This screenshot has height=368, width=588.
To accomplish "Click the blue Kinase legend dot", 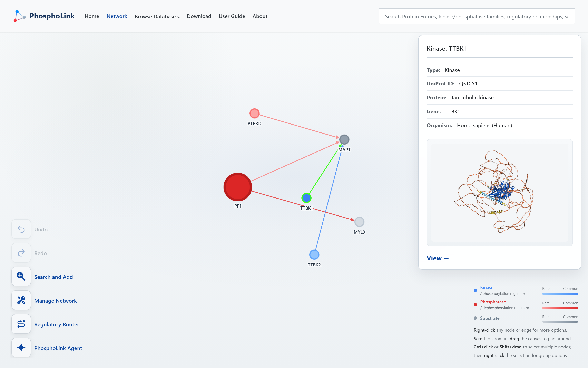I will pyautogui.click(x=475, y=290).
